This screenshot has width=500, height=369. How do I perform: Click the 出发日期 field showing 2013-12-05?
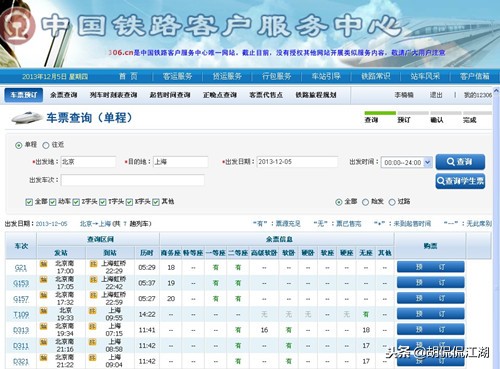click(x=297, y=162)
